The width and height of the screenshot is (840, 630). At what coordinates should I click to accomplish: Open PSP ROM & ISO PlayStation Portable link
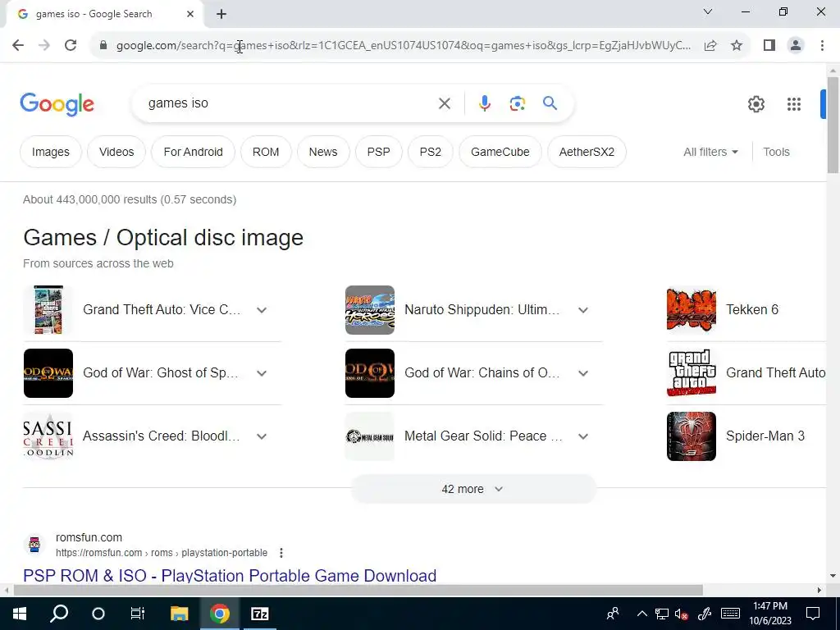(230, 576)
